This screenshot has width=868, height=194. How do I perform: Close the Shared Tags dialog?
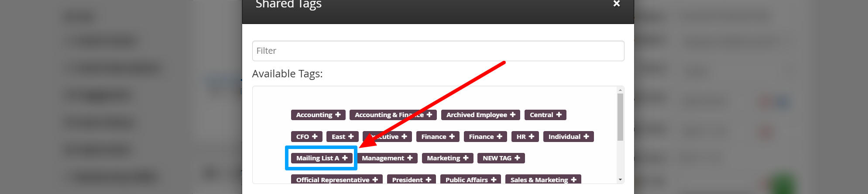617,4
